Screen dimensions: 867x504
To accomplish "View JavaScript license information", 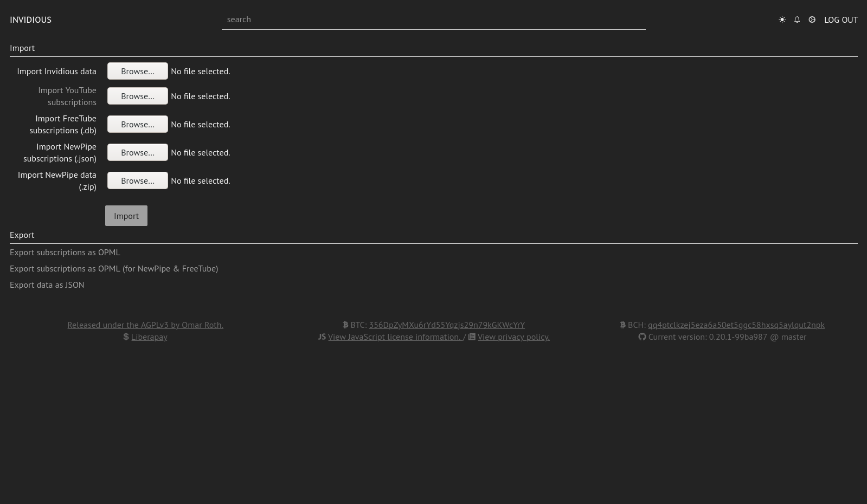I will (394, 337).
